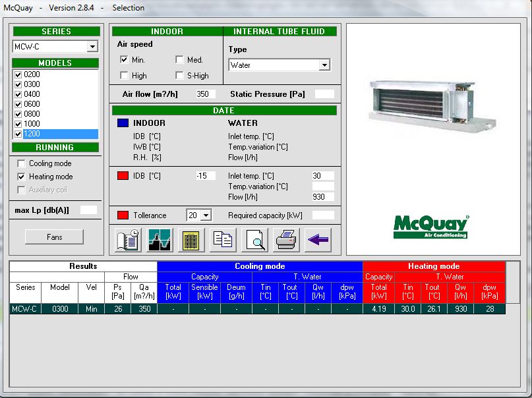The width and height of the screenshot is (532, 398).
Task: Click the heating Flow 930 field
Action: [x=323, y=196]
